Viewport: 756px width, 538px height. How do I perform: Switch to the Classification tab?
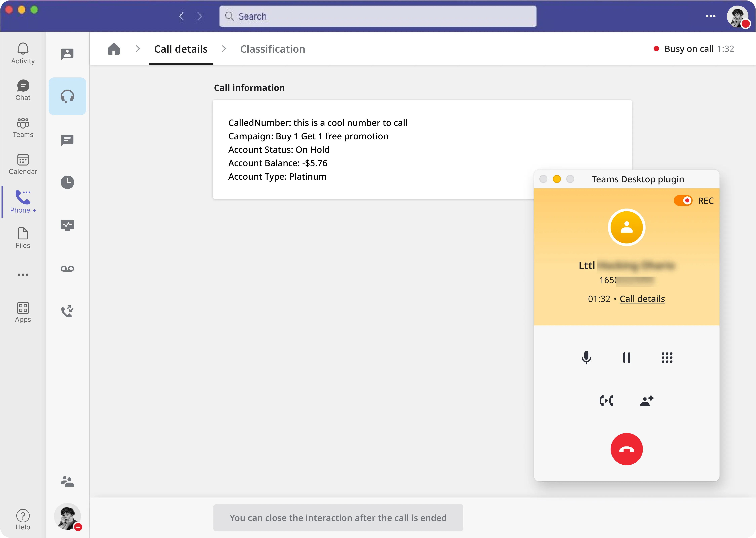tap(273, 49)
